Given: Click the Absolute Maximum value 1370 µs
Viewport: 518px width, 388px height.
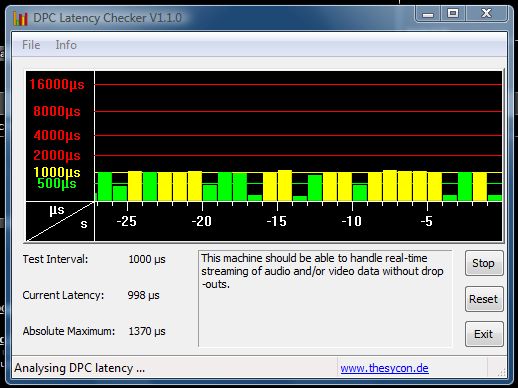Looking at the screenshot, I should coord(147,331).
